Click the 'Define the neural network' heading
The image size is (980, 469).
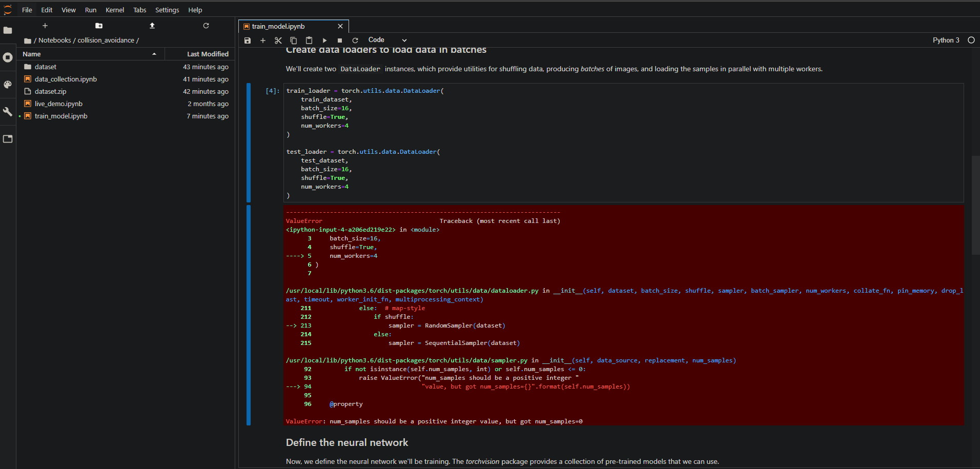click(347, 442)
